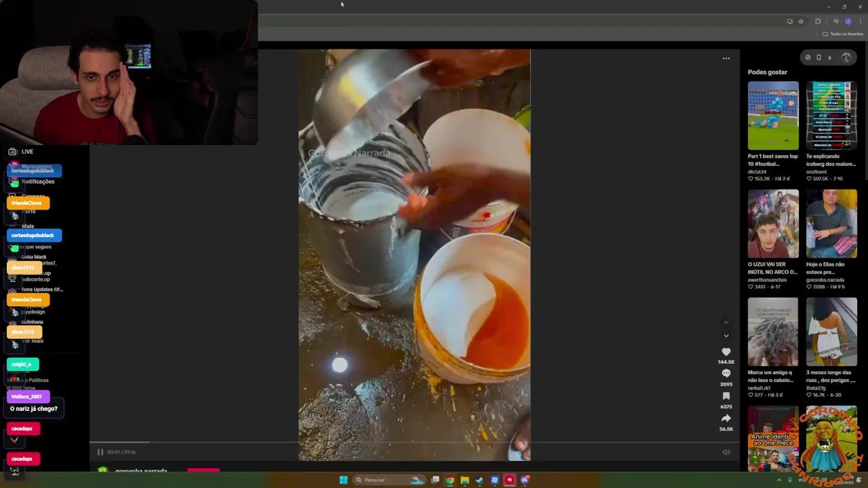
Task: Open 'Todos os favoritos' bookmarks folder
Action: click(843, 34)
